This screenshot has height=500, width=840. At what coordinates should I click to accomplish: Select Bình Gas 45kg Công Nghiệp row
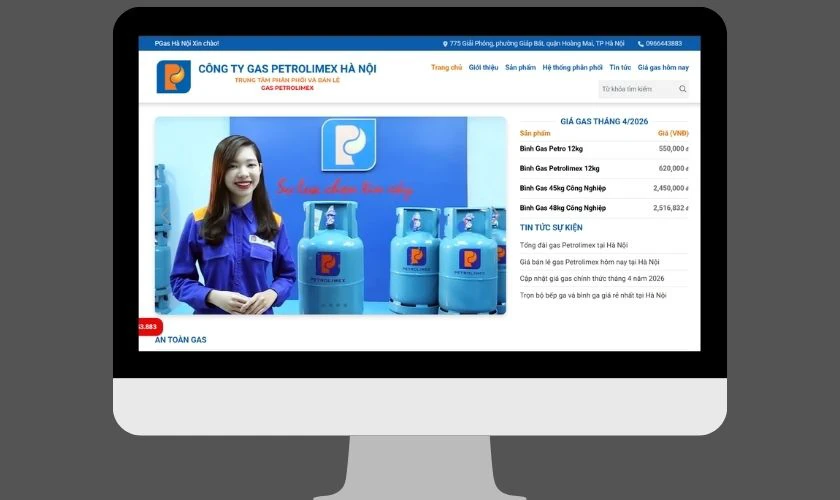pyautogui.click(x=604, y=188)
